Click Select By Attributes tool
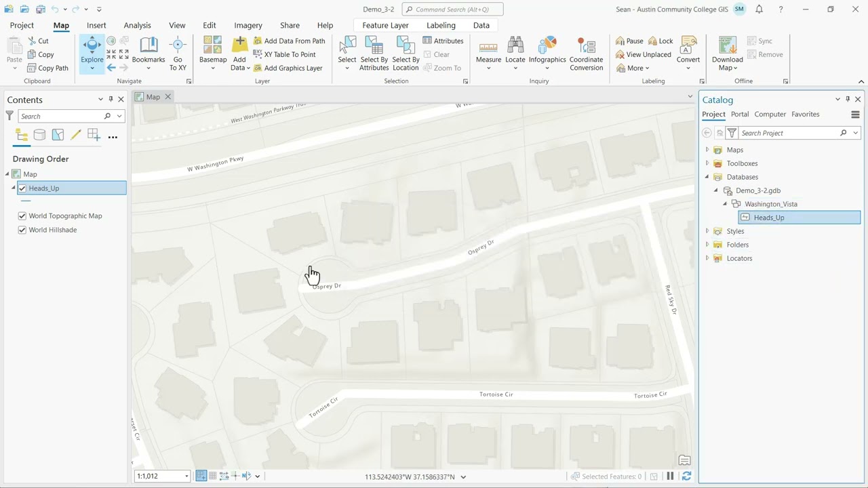The image size is (868, 488). [x=374, y=53]
